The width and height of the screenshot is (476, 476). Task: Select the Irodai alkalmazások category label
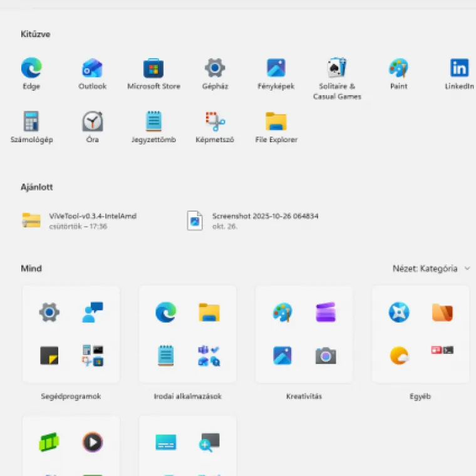[x=188, y=396]
